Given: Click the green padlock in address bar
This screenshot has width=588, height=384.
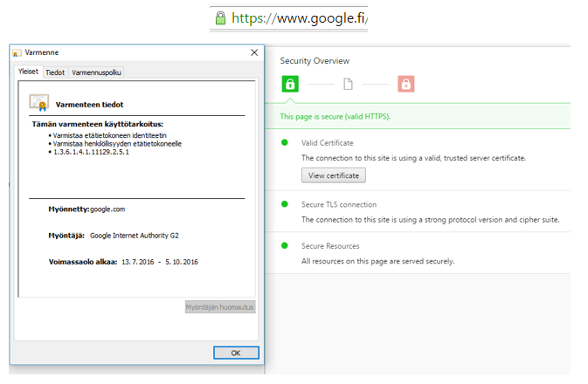Looking at the screenshot, I should click(220, 18).
